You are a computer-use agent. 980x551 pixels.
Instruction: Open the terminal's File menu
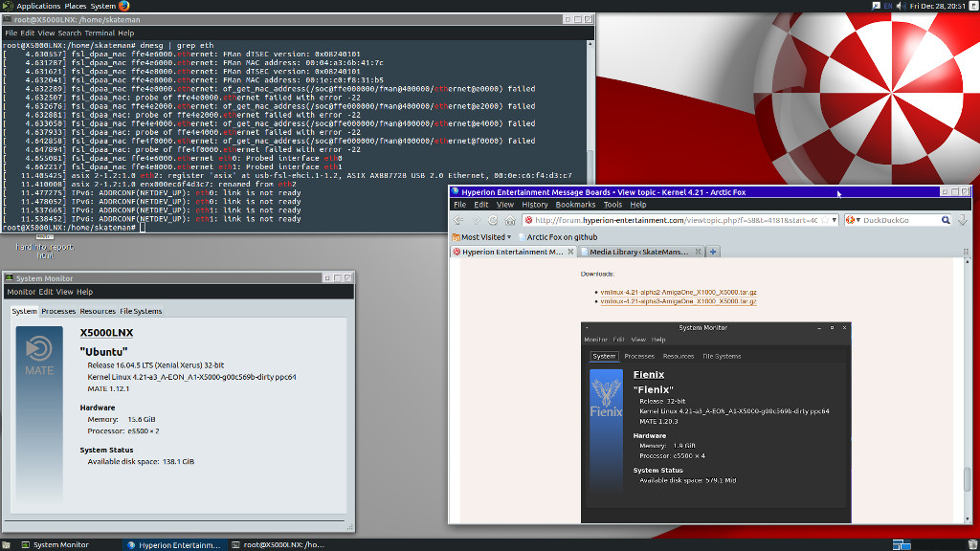[x=11, y=33]
